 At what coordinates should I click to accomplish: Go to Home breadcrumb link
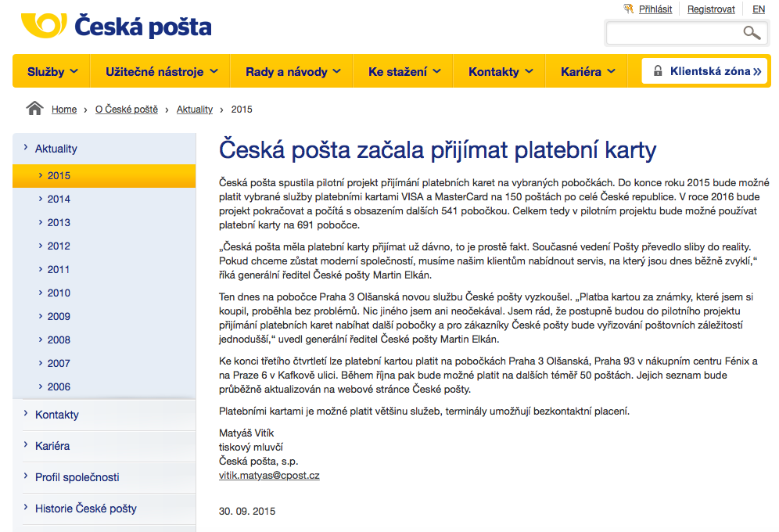pyautogui.click(x=64, y=110)
